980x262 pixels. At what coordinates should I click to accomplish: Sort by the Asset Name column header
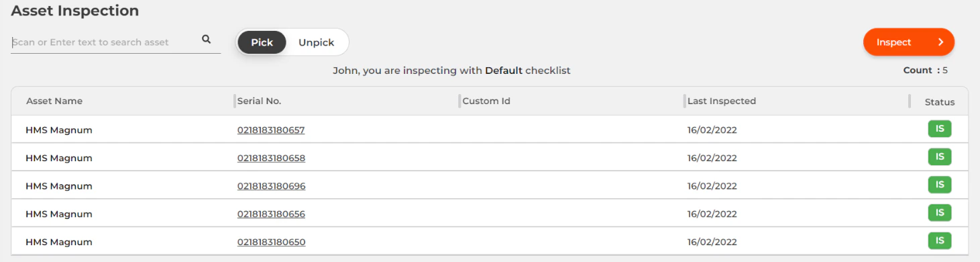(54, 101)
